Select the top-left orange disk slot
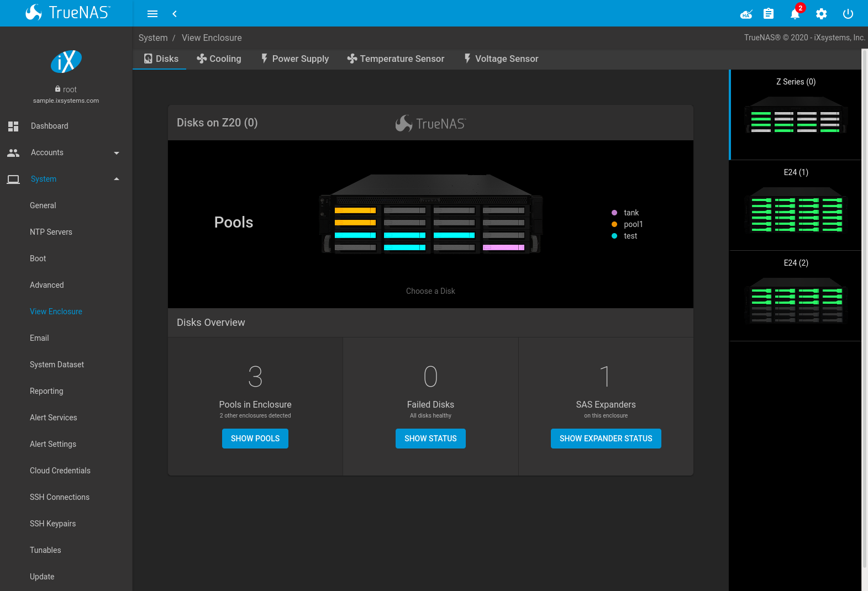This screenshot has height=591, width=868. pyautogui.click(x=355, y=210)
